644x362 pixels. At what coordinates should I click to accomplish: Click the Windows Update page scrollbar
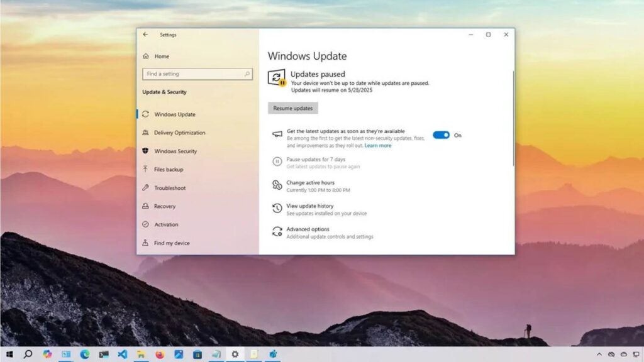point(513,119)
